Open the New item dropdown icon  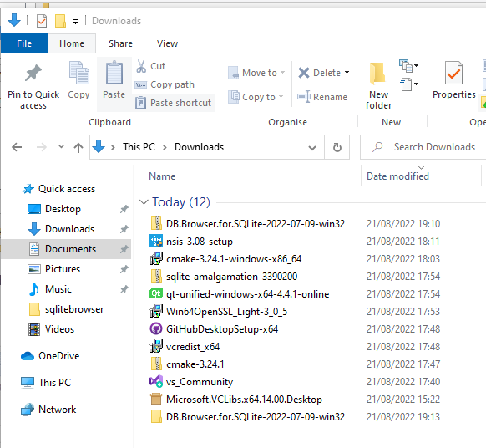[x=408, y=66]
